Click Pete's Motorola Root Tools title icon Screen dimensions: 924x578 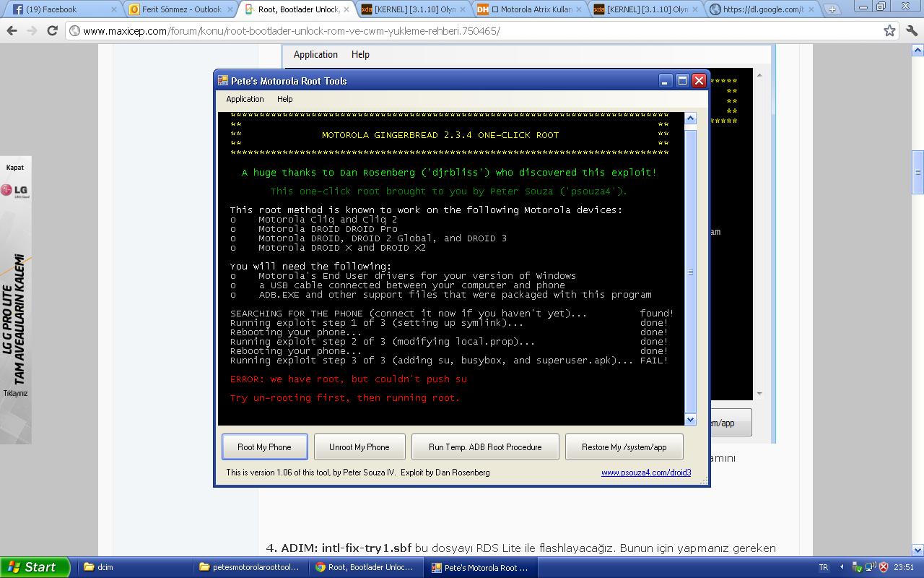point(223,81)
